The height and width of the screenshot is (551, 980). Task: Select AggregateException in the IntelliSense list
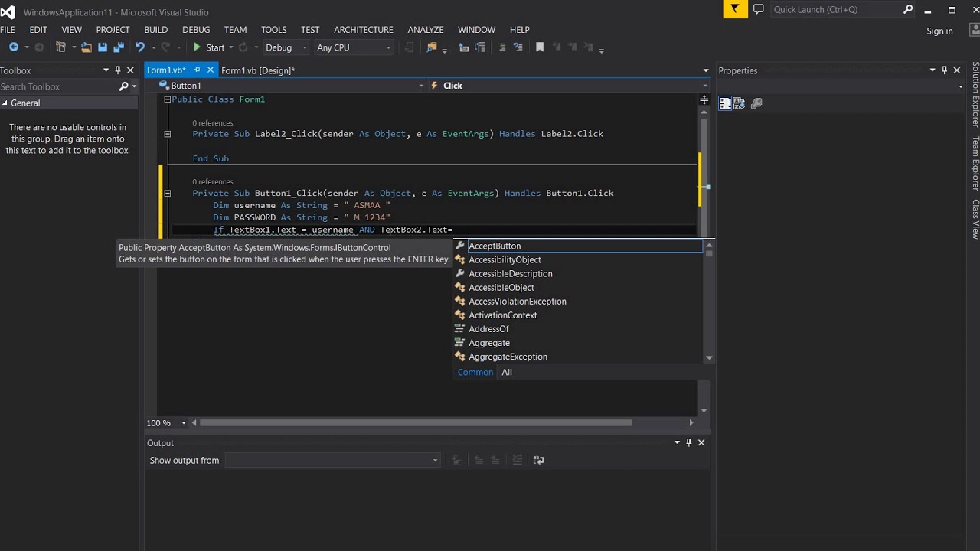pos(578,357)
